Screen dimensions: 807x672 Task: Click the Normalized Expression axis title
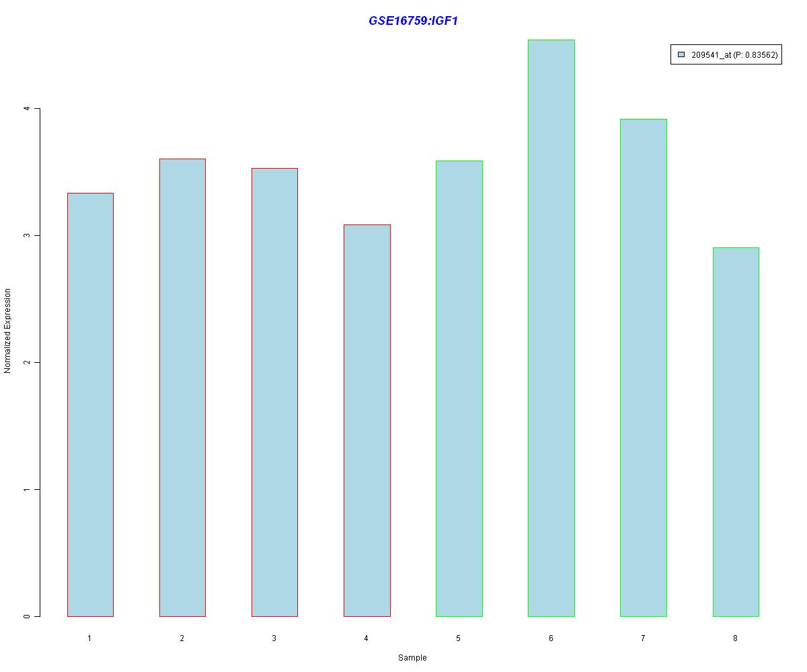click(8, 331)
